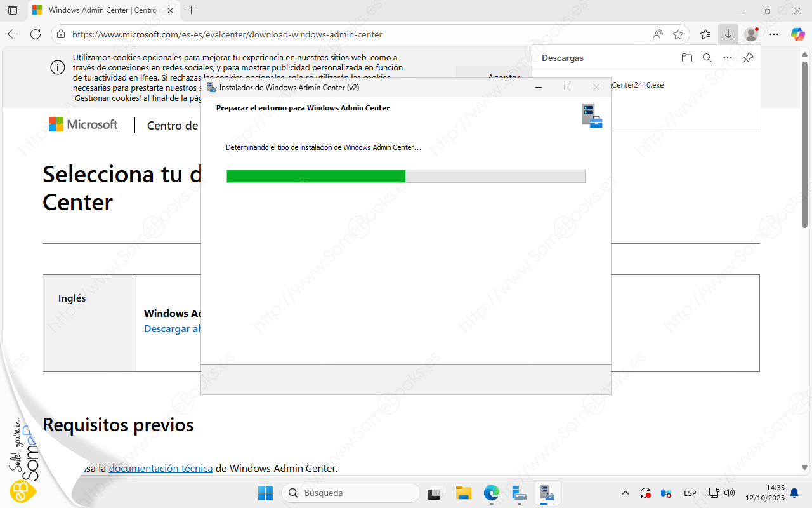Open a new browser tab

192,10
